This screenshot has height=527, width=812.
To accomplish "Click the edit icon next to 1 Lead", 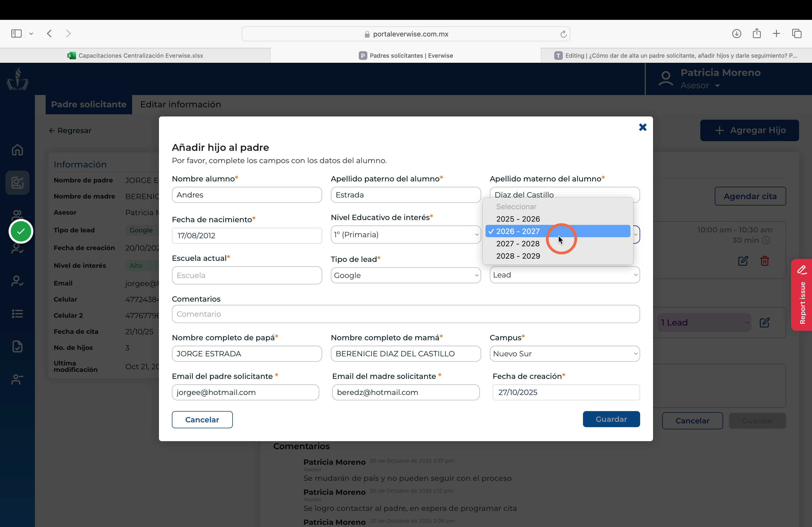I will click(764, 323).
